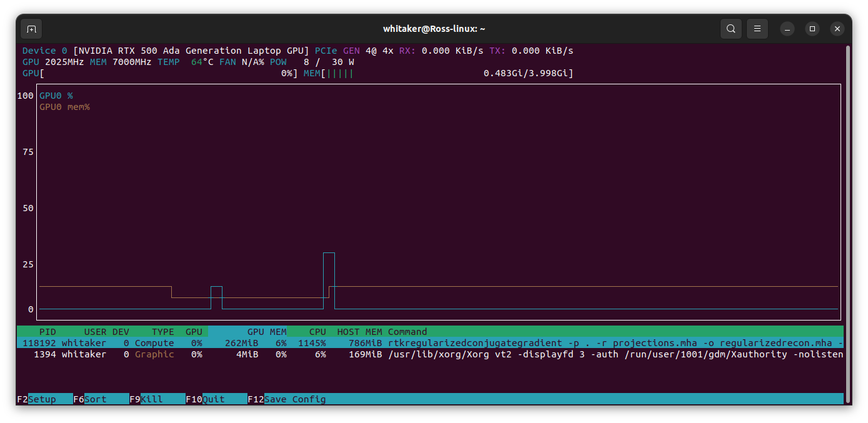The height and width of the screenshot is (423, 868).
Task: Click the Graphic type cell
Action: [154, 354]
